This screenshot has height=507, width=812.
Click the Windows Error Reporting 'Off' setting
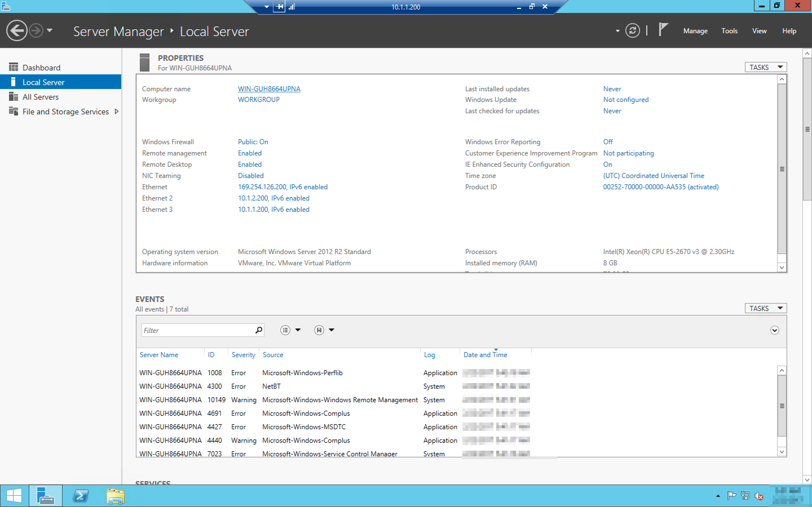608,142
